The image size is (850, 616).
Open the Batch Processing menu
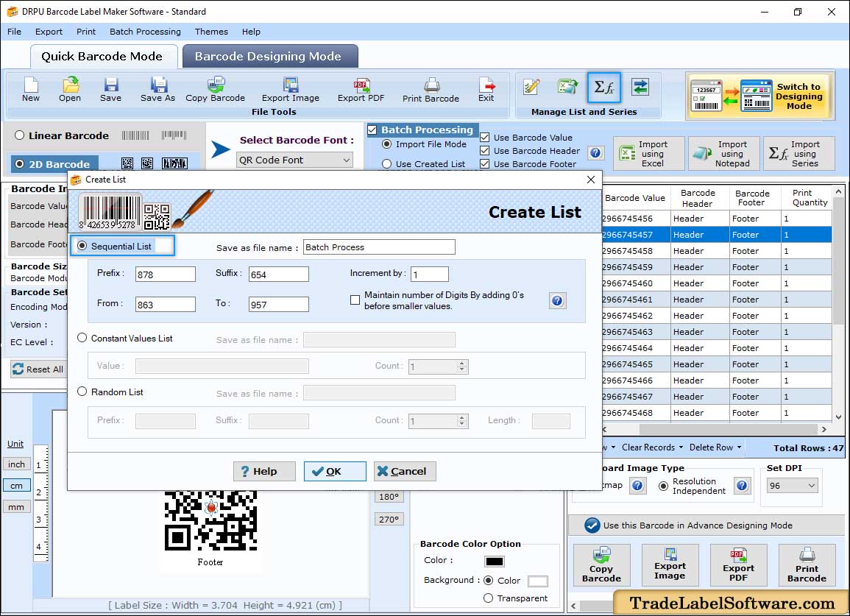pos(145,32)
